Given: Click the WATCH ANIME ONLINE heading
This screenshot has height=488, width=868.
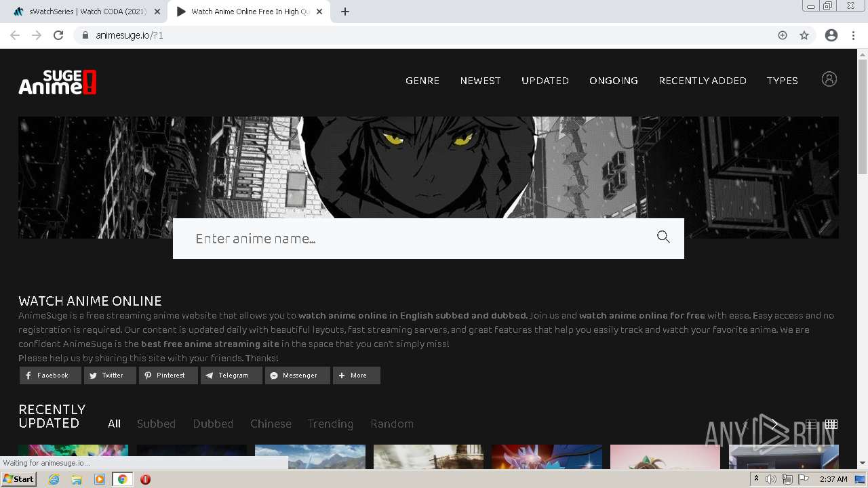Looking at the screenshot, I should tap(90, 301).
